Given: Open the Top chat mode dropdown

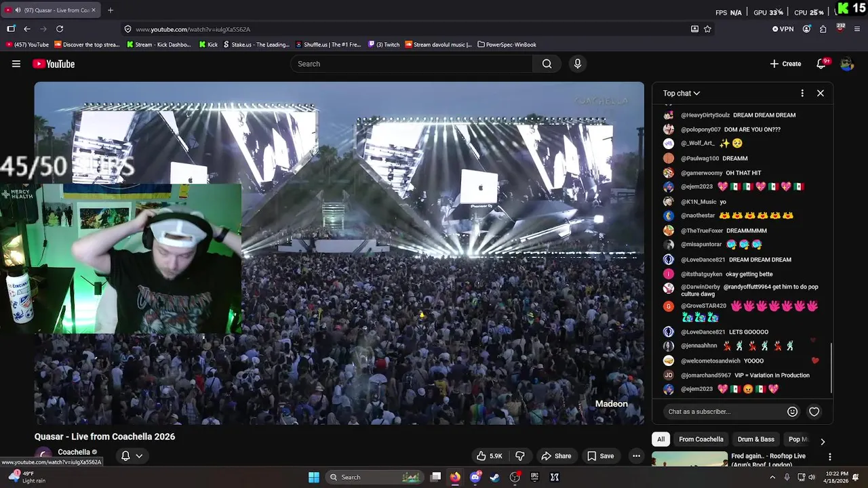Looking at the screenshot, I should (x=682, y=94).
